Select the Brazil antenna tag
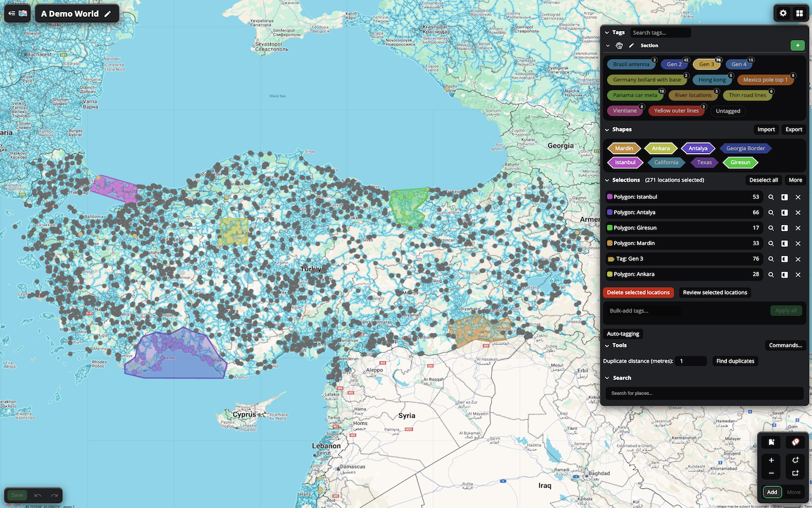The image size is (812, 508). point(631,64)
